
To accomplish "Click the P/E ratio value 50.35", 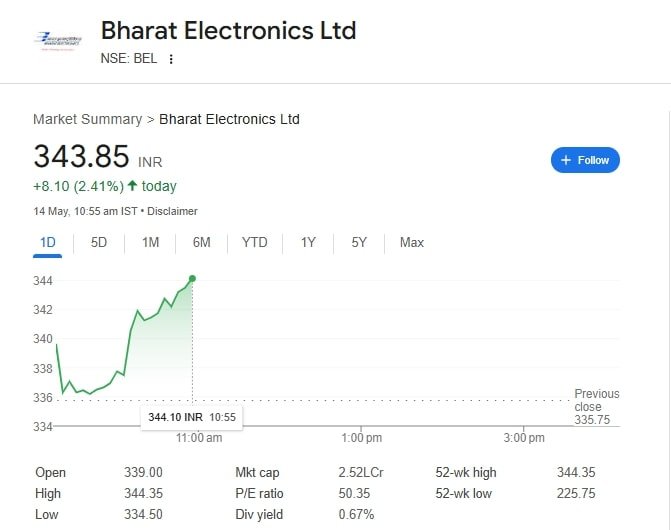I will click(355, 493).
